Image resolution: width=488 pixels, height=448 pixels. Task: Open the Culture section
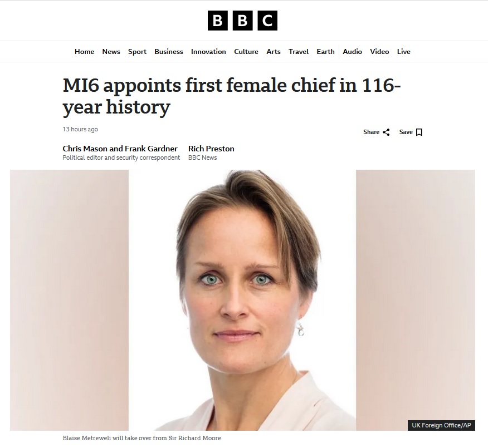click(x=246, y=52)
